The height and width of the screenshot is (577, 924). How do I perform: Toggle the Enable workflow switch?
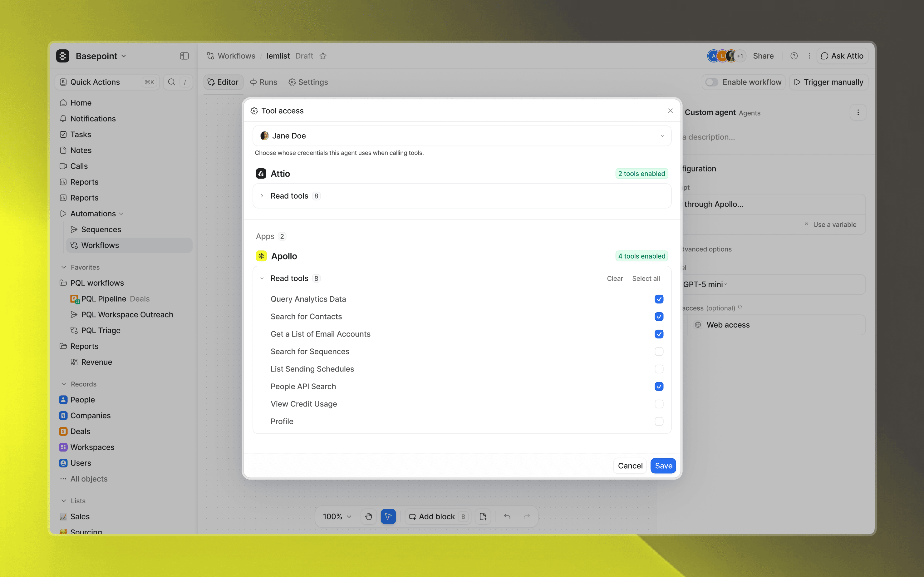coord(711,82)
